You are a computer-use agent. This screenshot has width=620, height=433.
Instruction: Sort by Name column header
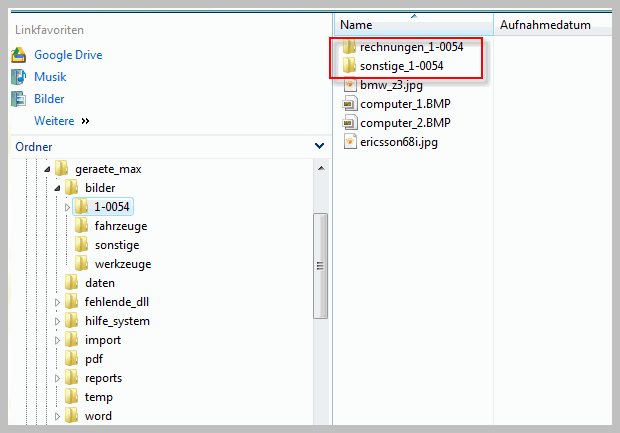356,24
